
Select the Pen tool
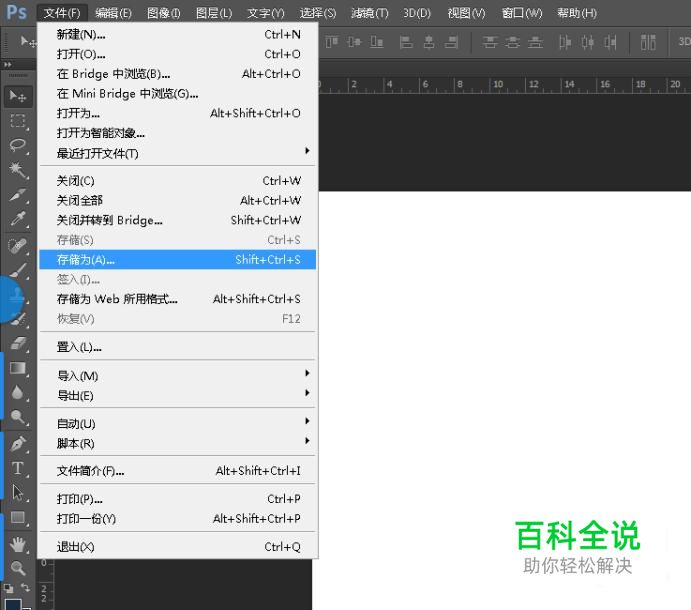pos(18,443)
